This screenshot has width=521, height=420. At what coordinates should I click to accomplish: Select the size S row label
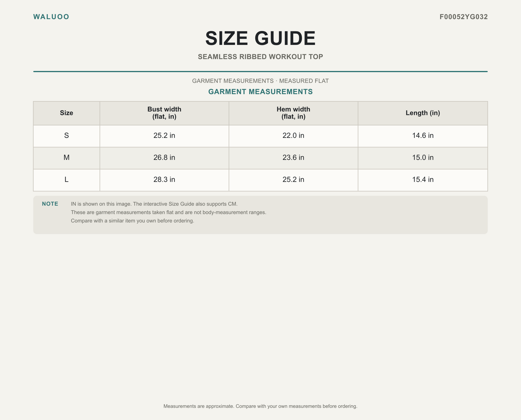coord(66,136)
